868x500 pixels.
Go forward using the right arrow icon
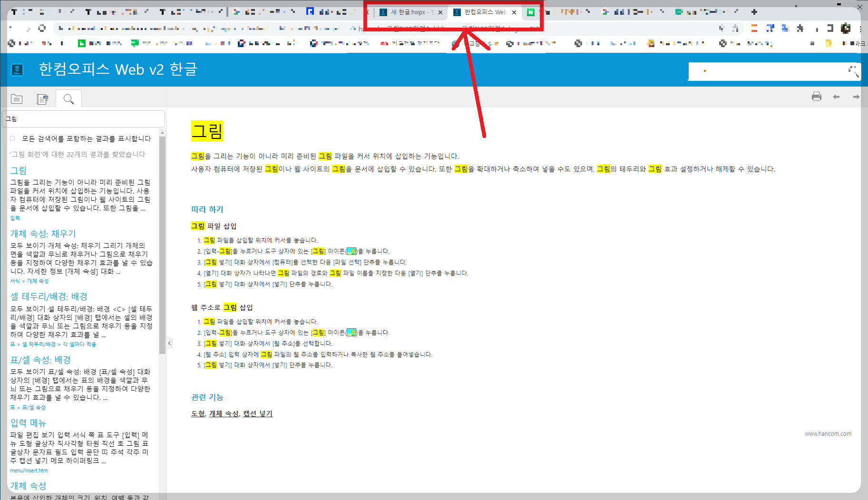pos(856,97)
